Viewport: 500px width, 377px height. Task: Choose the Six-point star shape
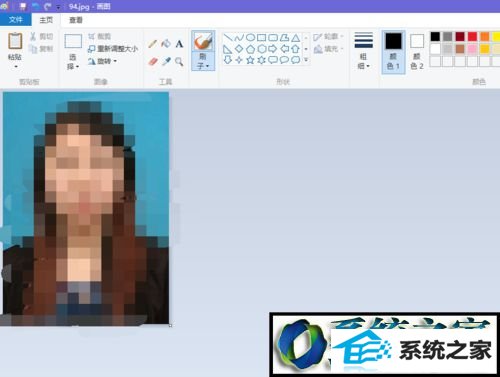coord(262,60)
